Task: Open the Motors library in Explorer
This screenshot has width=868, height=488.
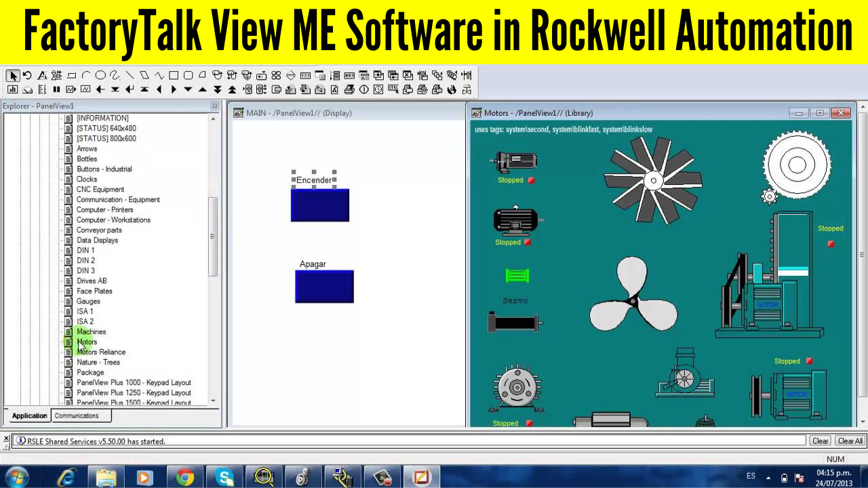Action: [x=87, y=342]
